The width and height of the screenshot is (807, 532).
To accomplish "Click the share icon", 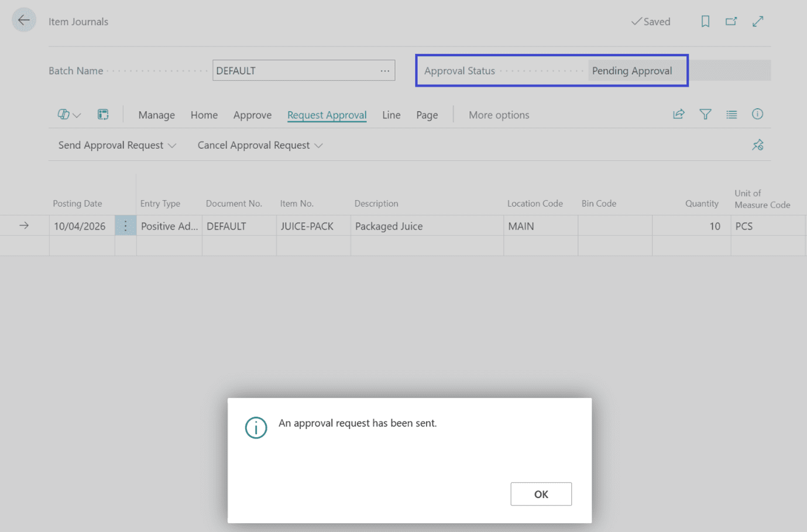I will click(x=679, y=114).
